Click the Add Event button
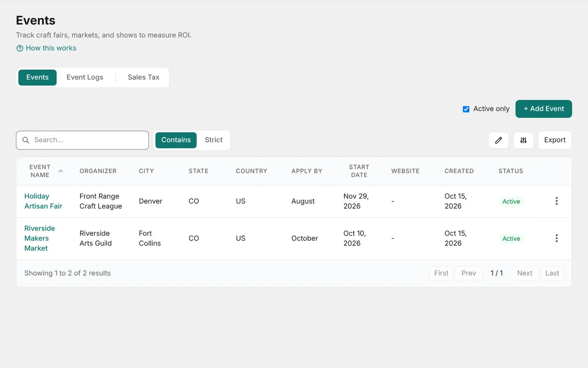The width and height of the screenshot is (588, 368). pos(543,109)
